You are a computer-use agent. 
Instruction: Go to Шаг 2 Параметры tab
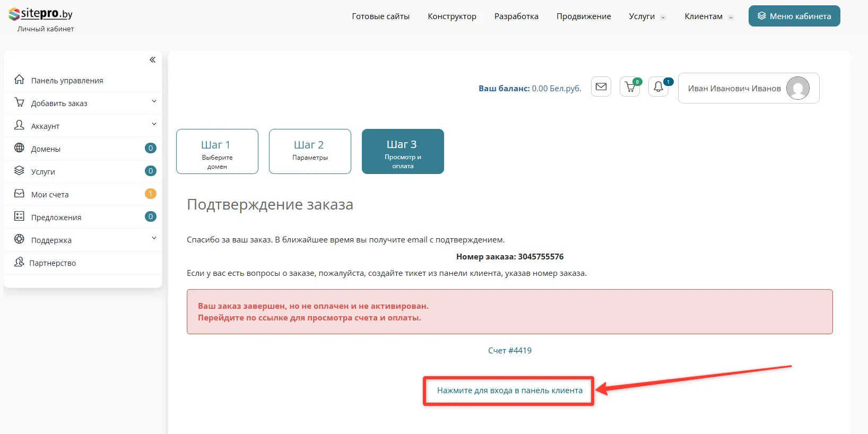(310, 151)
